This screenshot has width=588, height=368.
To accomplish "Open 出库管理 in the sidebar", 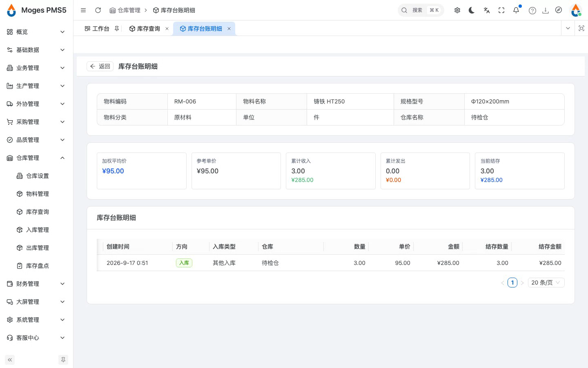I will (37, 248).
